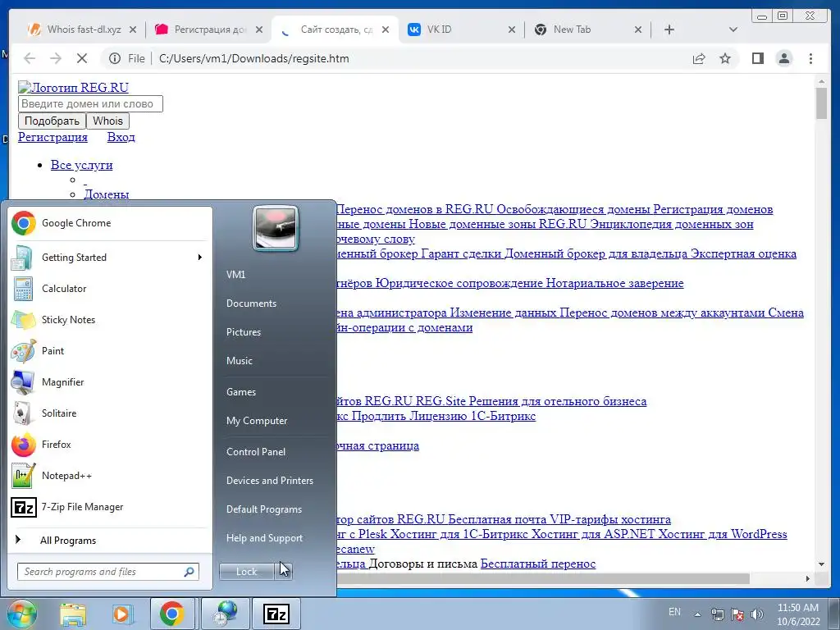Image resolution: width=840 pixels, height=630 pixels.
Task: Click the globe-clock taskbar icon
Action: click(226, 614)
